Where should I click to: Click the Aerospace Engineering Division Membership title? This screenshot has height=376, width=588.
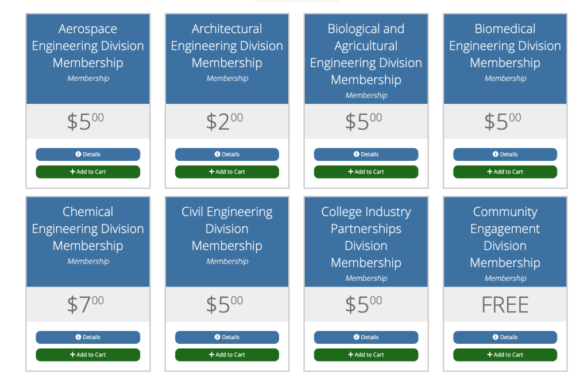tap(88, 46)
